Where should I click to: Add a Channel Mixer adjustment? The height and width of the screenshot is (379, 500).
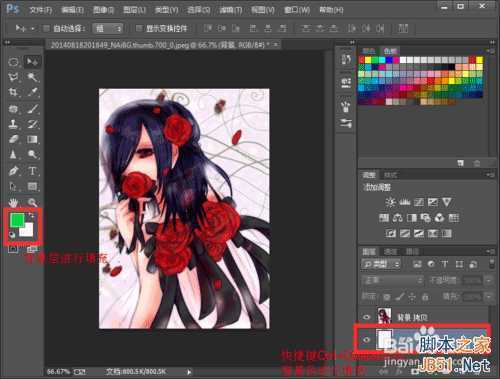tap(440, 218)
